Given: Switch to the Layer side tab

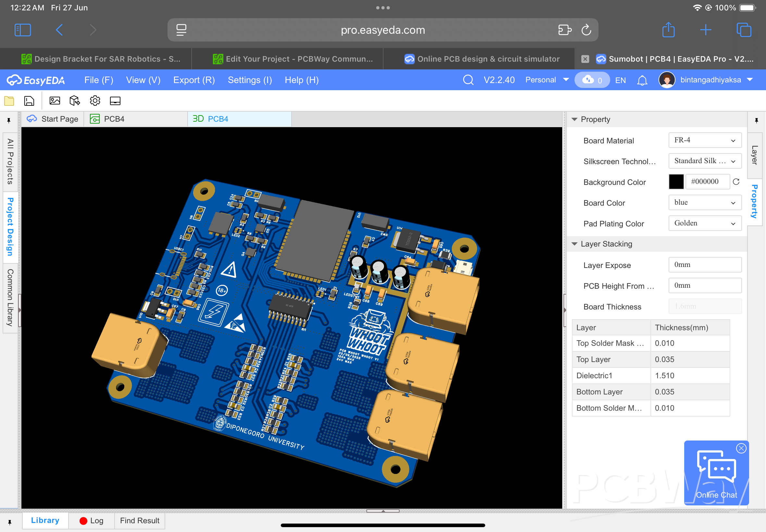Looking at the screenshot, I should (755, 155).
